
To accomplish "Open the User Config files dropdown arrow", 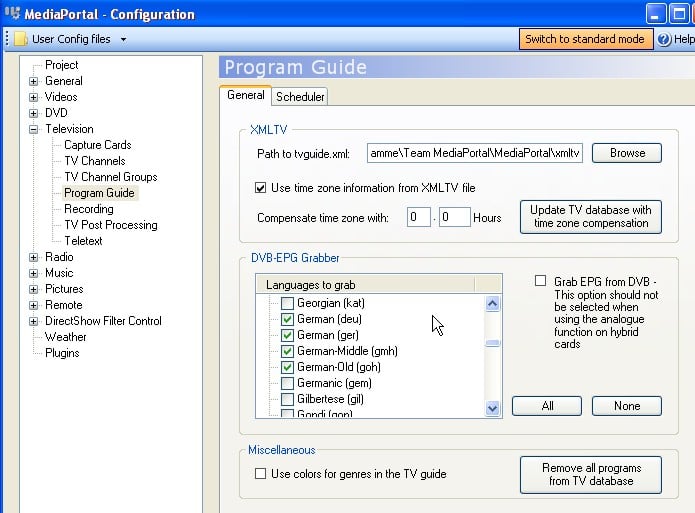I will click(x=123, y=40).
